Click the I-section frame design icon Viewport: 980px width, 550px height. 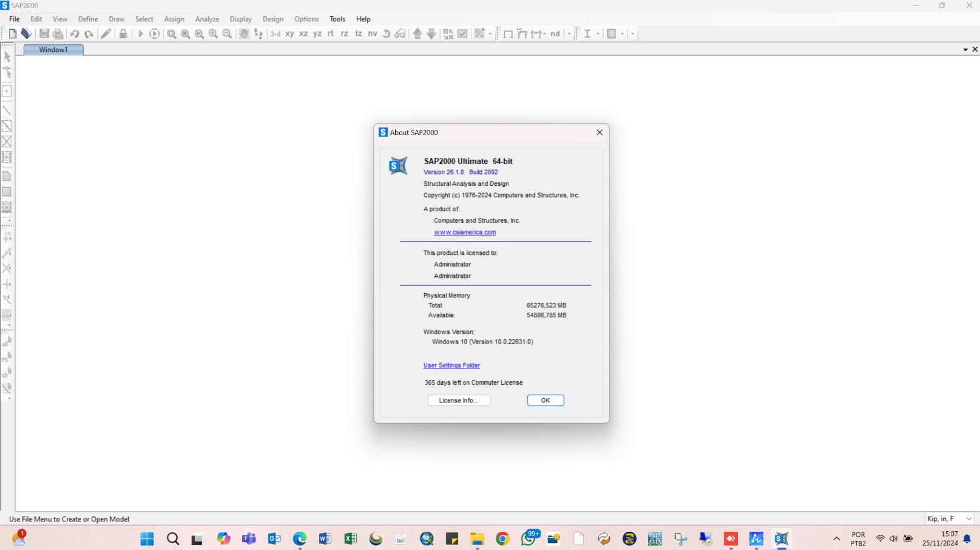[587, 34]
